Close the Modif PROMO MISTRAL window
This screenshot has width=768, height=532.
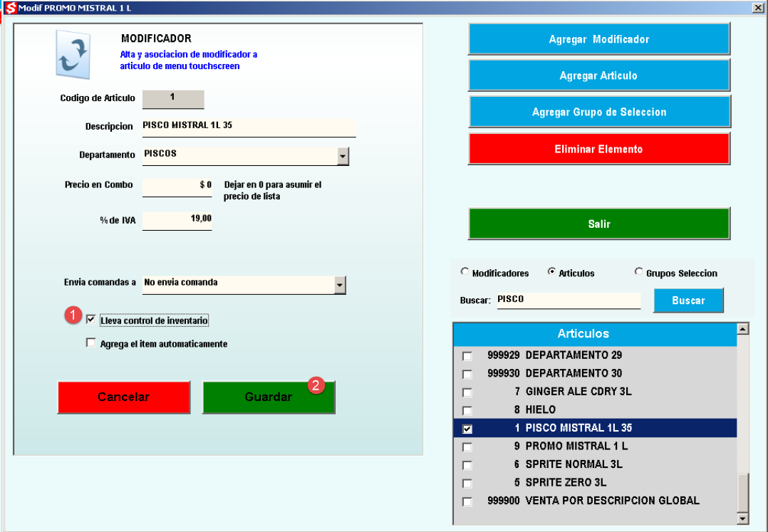click(x=758, y=7)
